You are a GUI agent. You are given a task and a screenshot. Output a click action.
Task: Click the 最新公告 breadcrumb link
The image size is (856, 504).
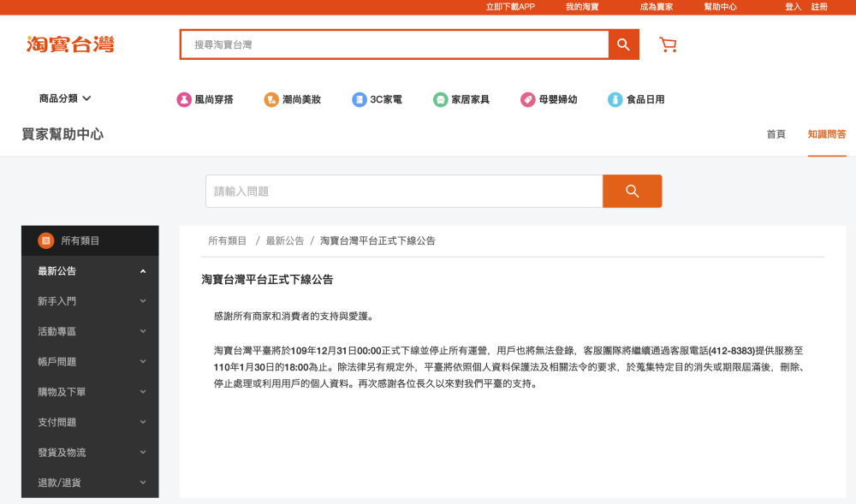click(285, 240)
